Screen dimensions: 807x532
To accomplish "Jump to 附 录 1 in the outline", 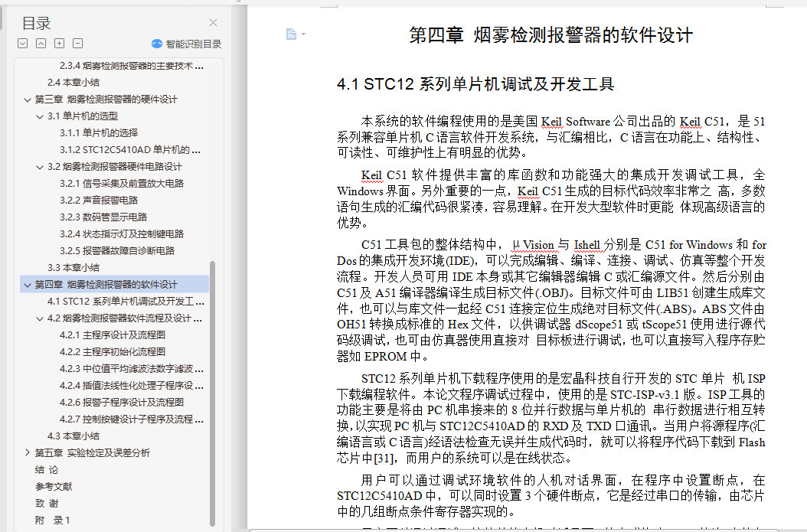I will (53, 521).
